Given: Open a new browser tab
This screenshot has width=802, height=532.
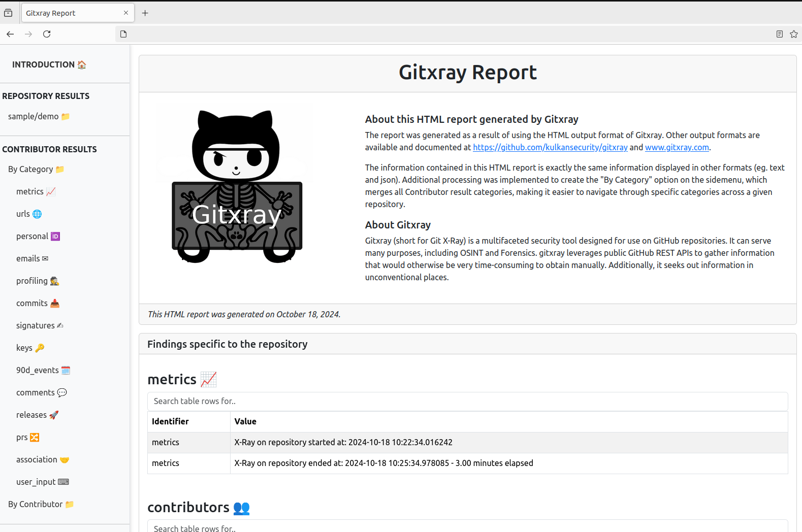Looking at the screenshot, I should 145,13.
